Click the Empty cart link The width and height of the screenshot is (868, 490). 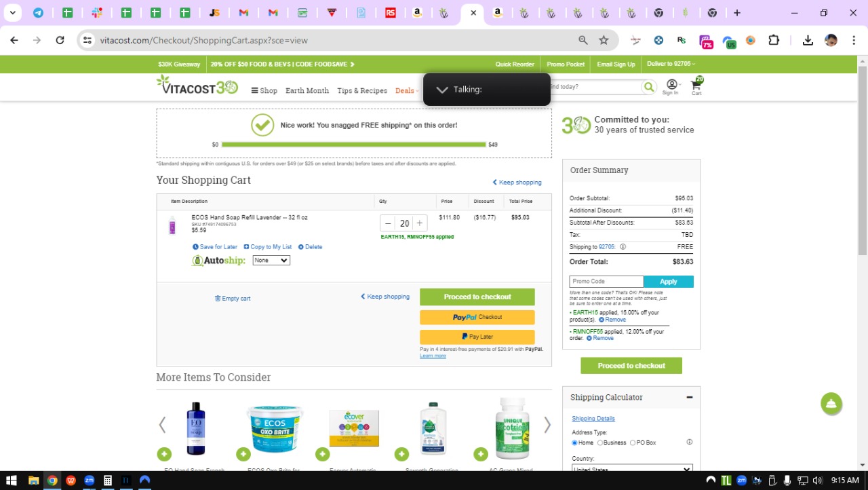(x=233, y=299)
